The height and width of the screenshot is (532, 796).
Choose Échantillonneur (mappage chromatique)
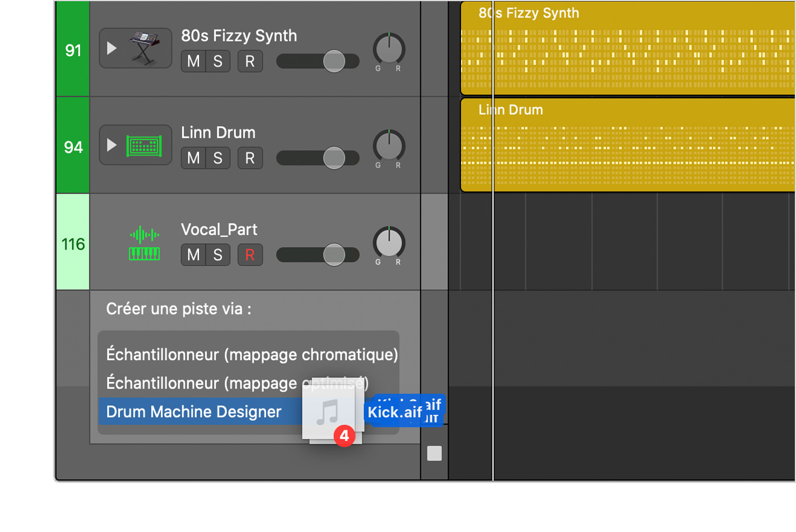251,355
